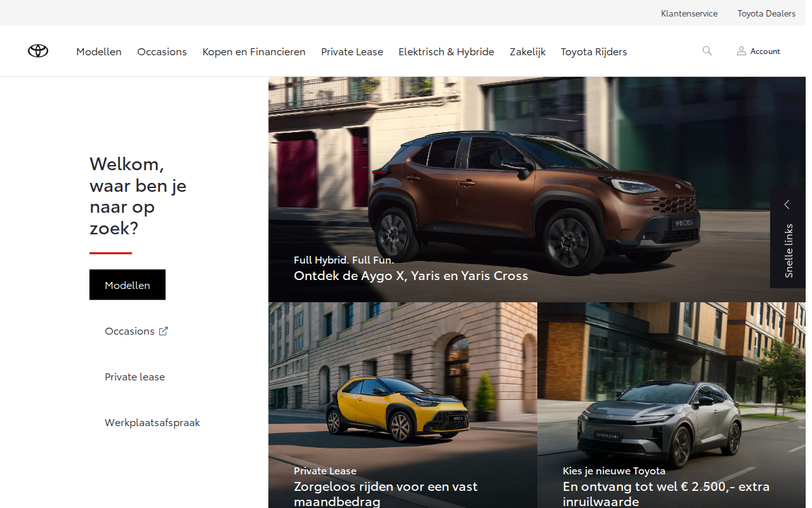Open the Zakelijk navigation menu

(528, 51)
